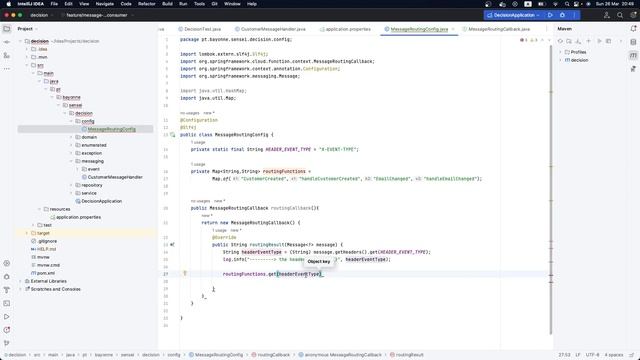Open more run actions kebab menu
Viewport: 640px width, 360px height.
pos(574,15)
